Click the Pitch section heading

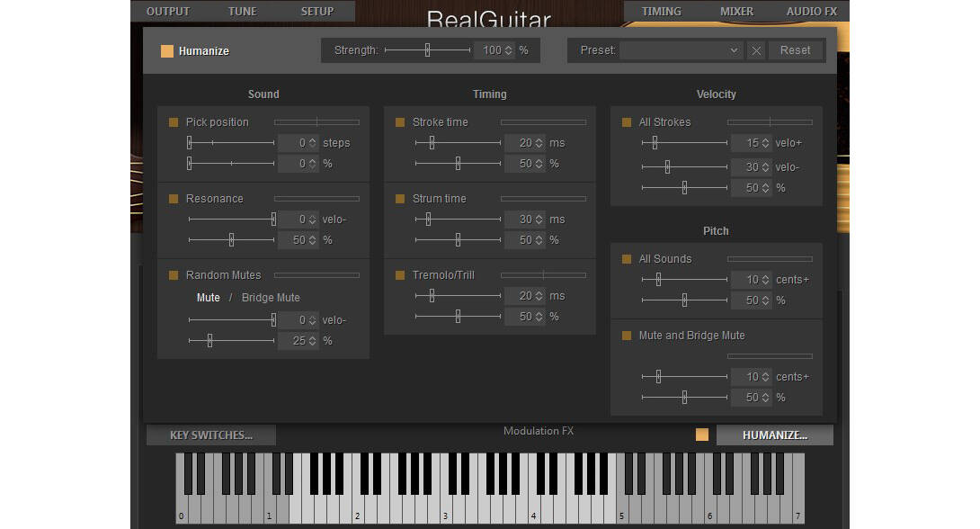coord(716,231)
